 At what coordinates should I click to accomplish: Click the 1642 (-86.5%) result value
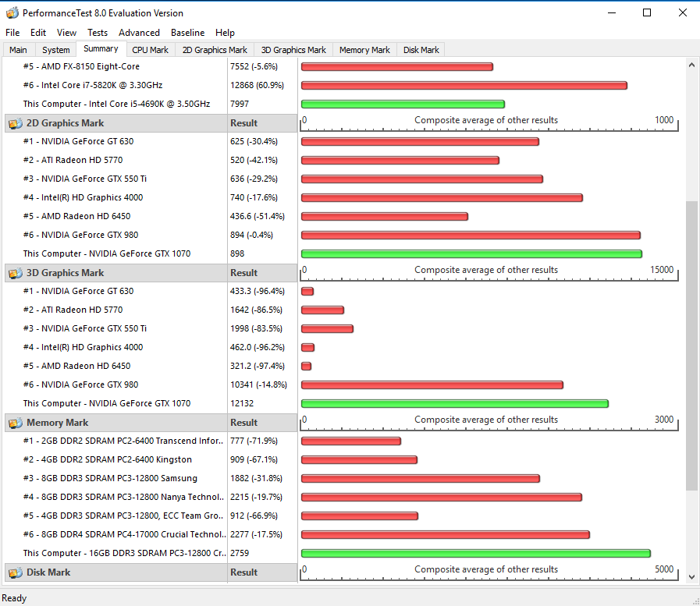(x=256, y=310)
